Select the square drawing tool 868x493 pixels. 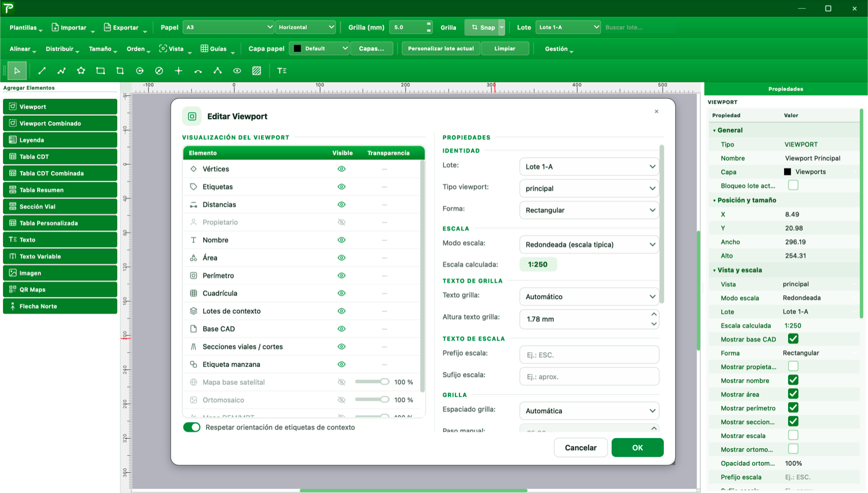(120, 71)
